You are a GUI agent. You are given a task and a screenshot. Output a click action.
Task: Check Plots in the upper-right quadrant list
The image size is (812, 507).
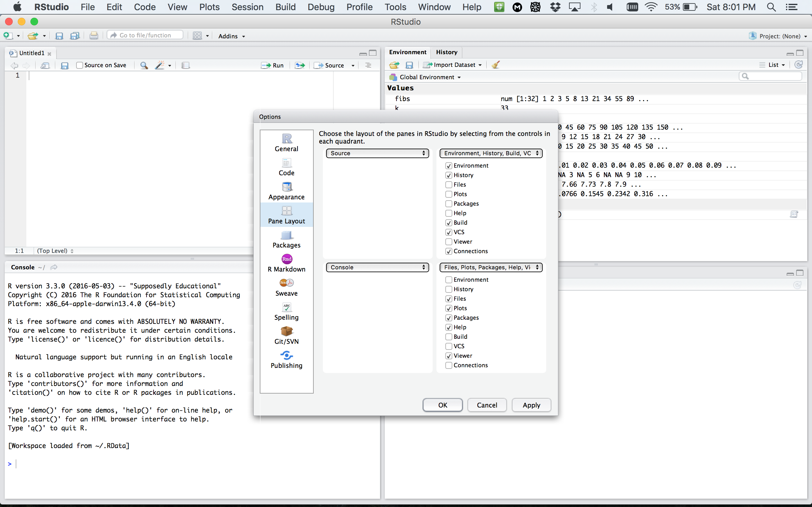point(449,194)
